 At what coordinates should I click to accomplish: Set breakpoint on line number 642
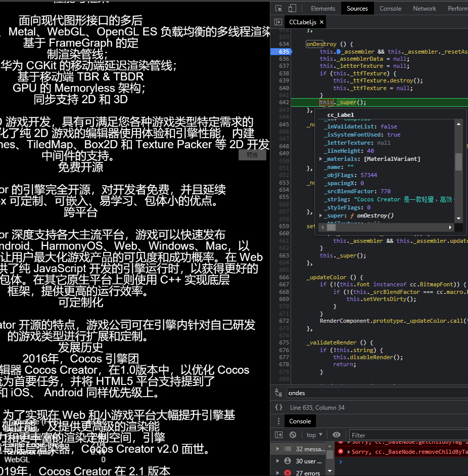[x=284, y=102]
